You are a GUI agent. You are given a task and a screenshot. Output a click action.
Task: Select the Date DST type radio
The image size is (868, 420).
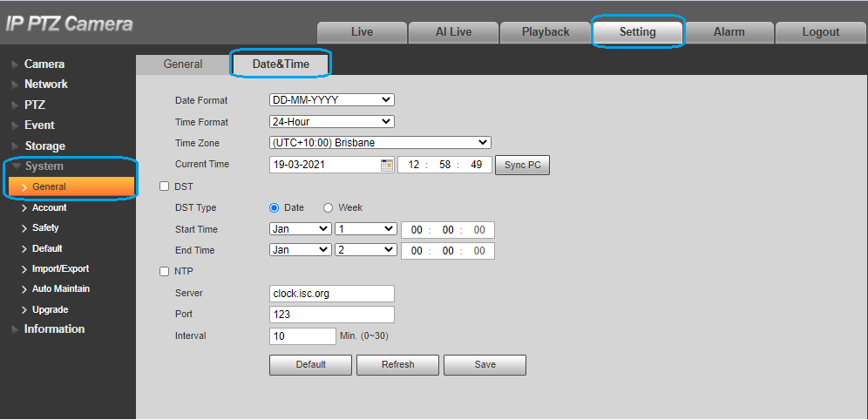coord(274,208)
